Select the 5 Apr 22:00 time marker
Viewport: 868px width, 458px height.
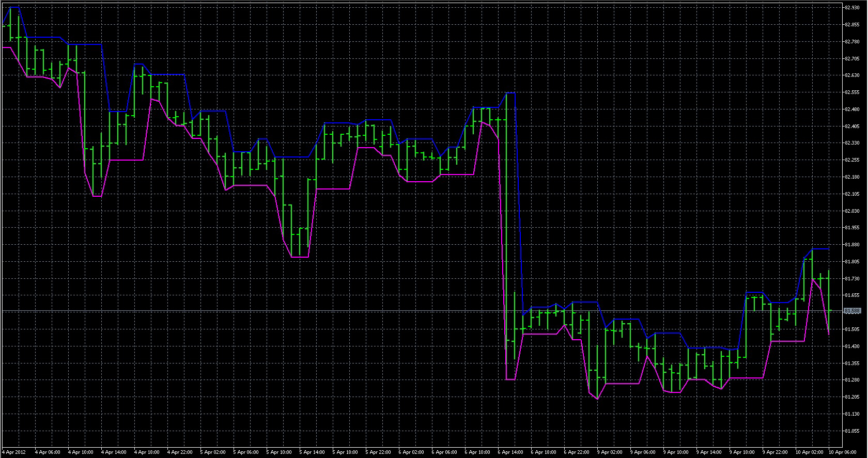tap(378, 452)
